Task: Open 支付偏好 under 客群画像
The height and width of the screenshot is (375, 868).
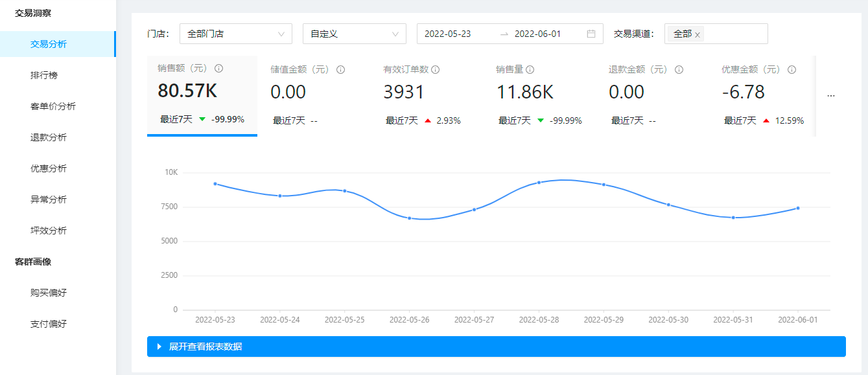Action: pos(49,324)
